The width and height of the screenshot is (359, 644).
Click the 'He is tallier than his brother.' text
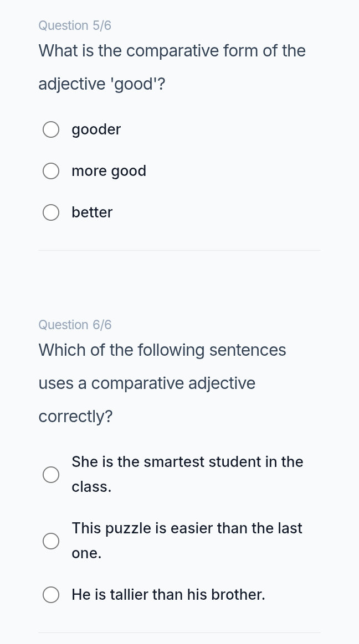coord(168,595)
